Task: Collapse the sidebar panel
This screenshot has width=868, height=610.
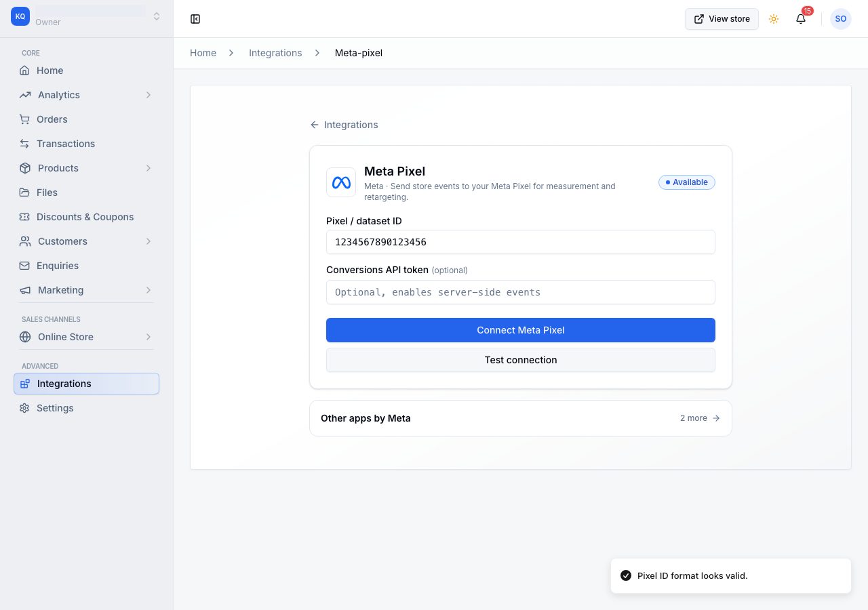Action: click(195, 19)
